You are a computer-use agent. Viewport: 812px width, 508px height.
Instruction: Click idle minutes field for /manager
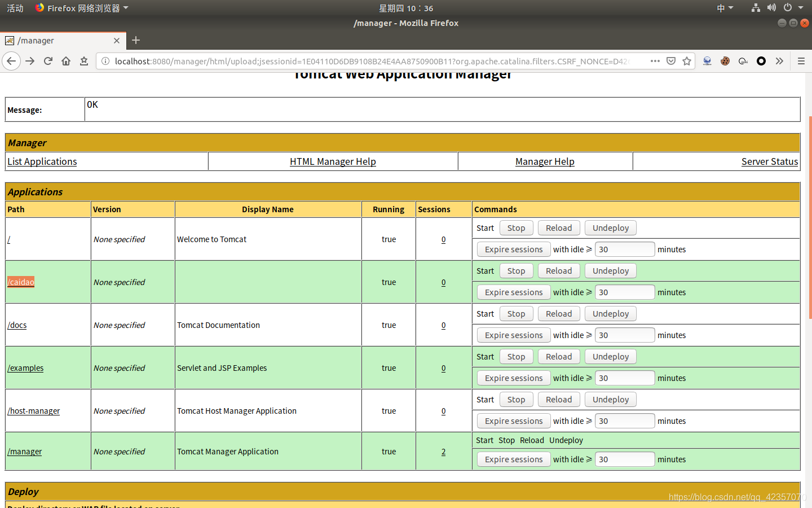[x=625, y=459]
